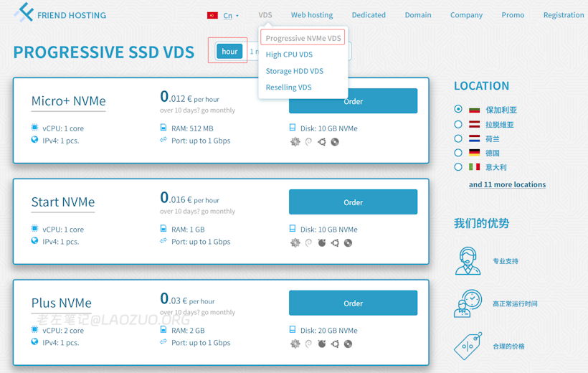Click the 高正常运行时间 advantage text
The width and height of the screenshot is (588, 373).
515,303
